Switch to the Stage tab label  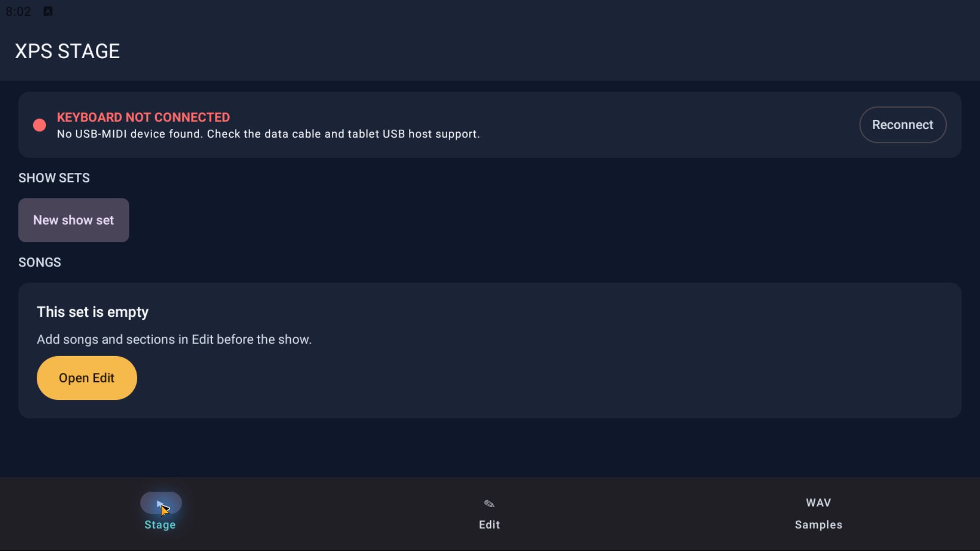pos(160,524)
